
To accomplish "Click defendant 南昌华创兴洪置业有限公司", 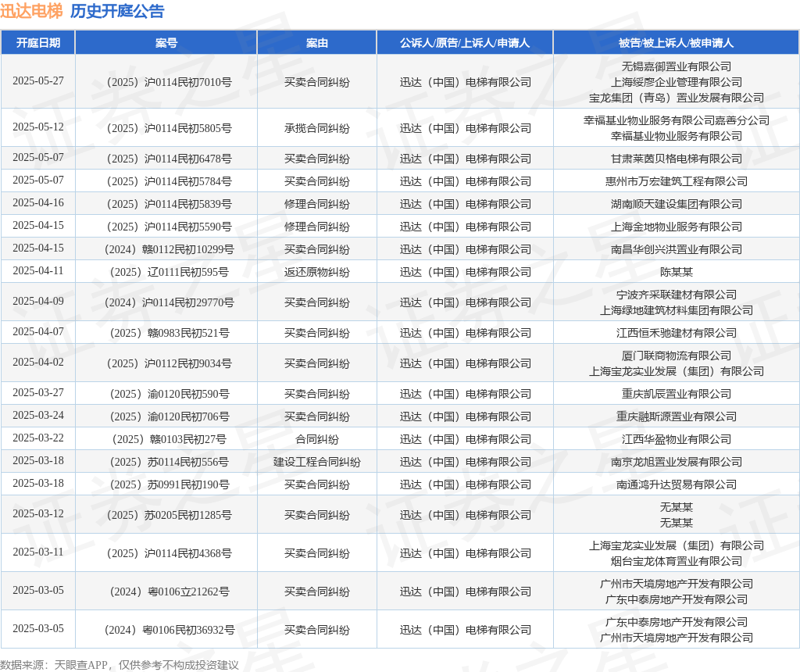I will [676, 249].
